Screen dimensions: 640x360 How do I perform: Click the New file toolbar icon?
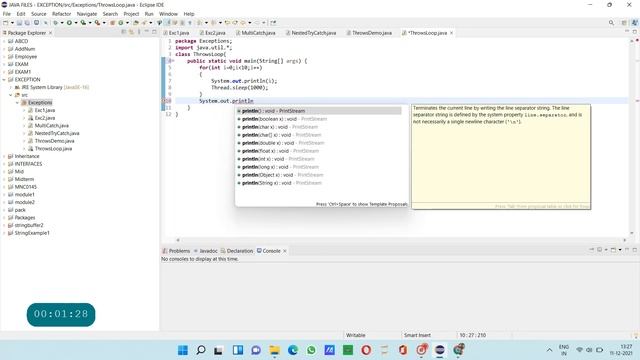click(x=6, y=23)
